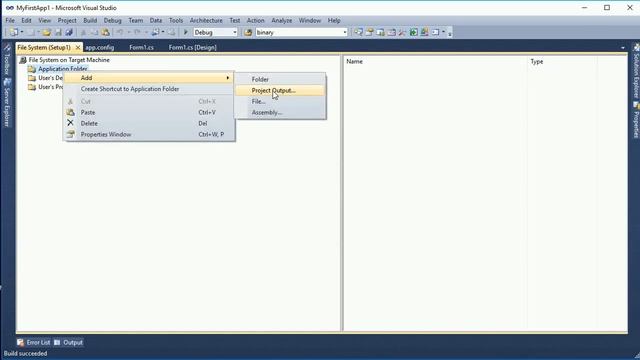Click the Output panel icon
The height and width of the screenshot is (360, 640).
(x=57, y=342)
